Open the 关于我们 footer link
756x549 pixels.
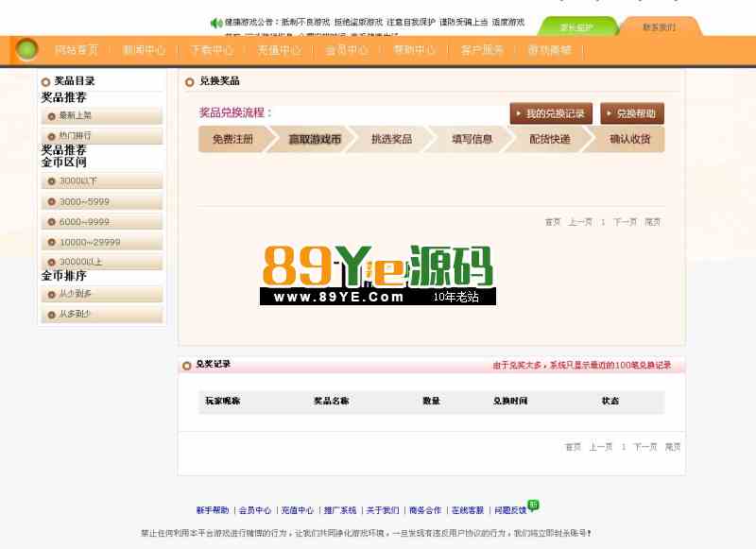pos(383,510)
